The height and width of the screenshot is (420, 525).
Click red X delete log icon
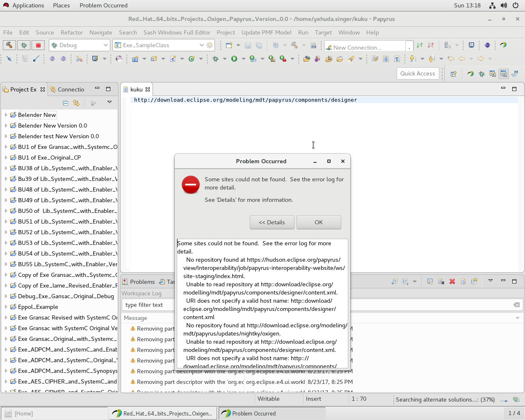point(452,281)
